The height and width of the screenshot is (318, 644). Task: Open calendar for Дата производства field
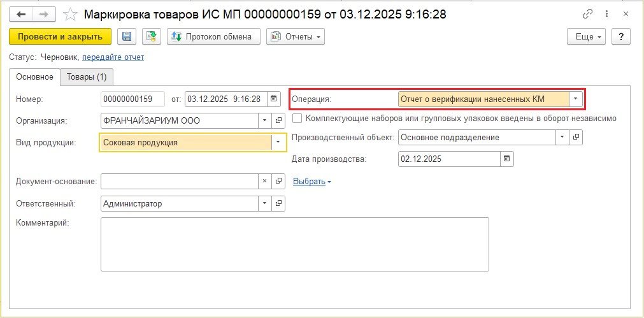[x=506, y=159]
